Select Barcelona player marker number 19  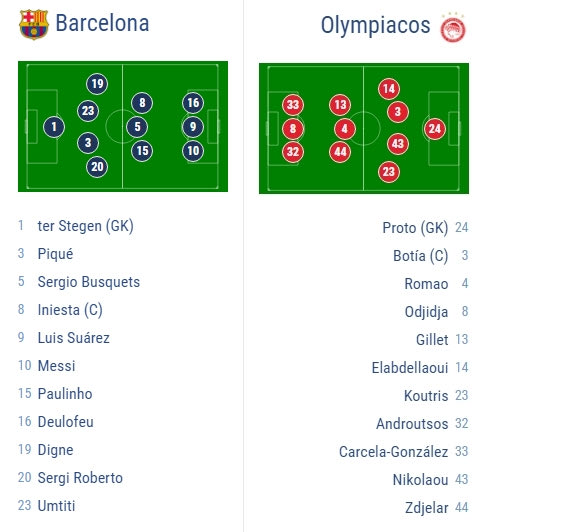coord(97,84)
